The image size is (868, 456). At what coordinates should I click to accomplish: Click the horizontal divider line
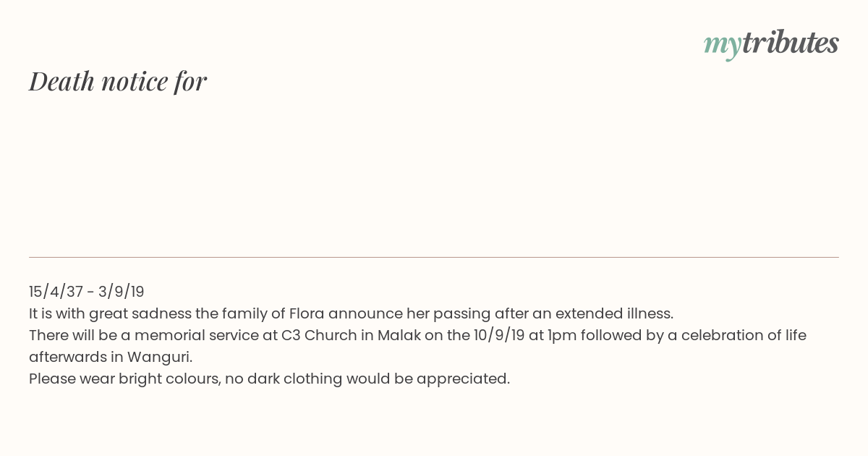(x=434, y=257)
